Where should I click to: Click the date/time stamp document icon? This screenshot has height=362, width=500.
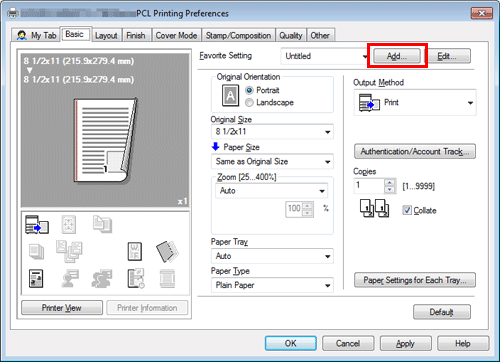(136, 278)
